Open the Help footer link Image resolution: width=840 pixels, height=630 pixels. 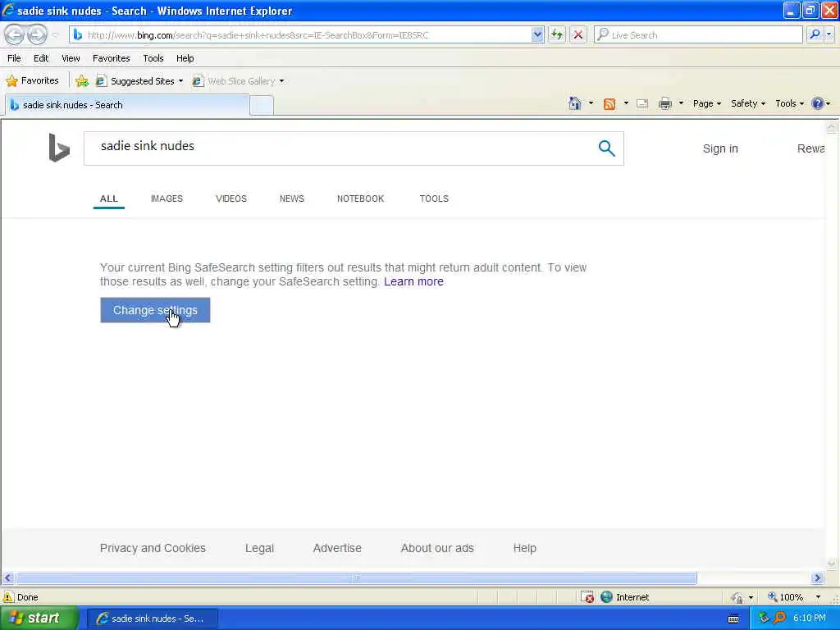(524, 548)
